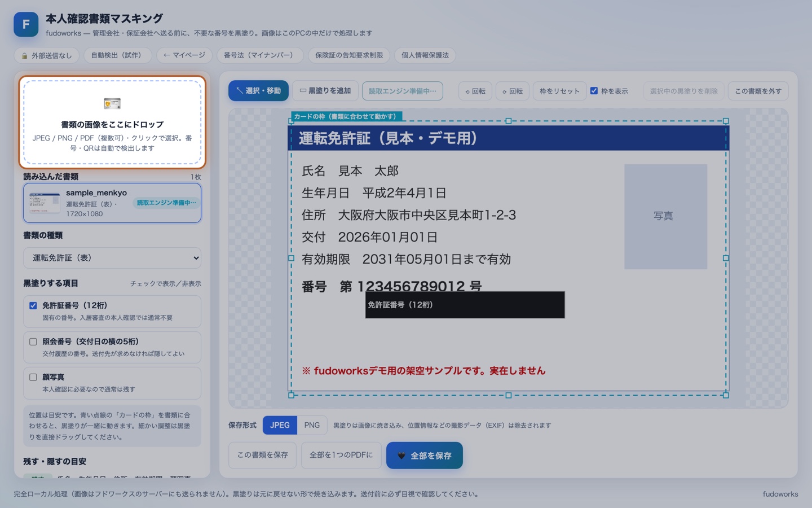Grab the top-left card frame handle

292,121
